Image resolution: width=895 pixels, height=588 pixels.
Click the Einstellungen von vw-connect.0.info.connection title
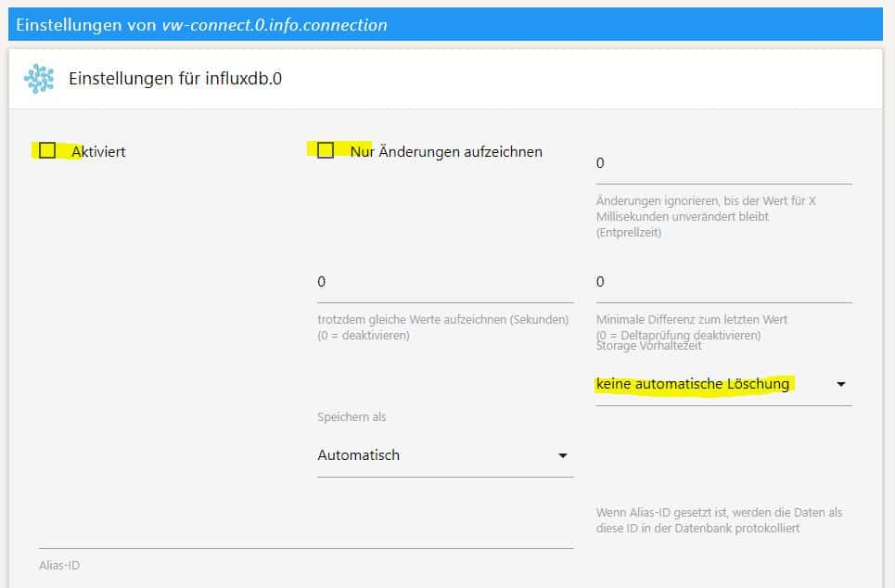click(201, 24)
